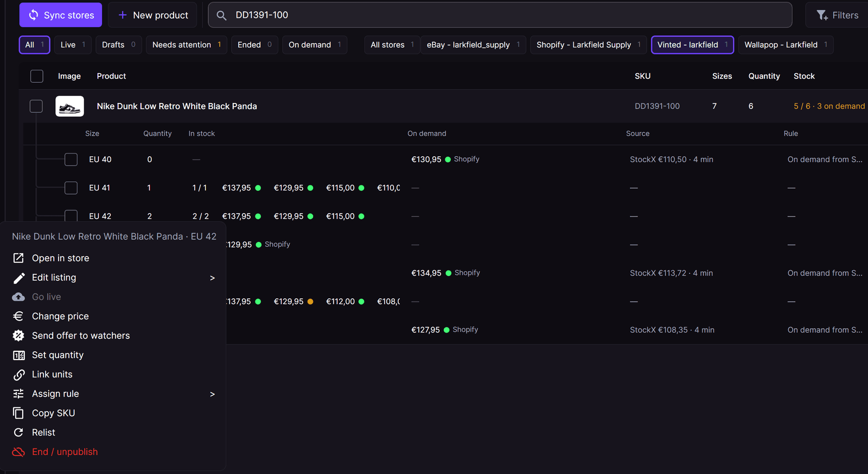Tick the select-all checkbox in header
The height and width of the screenshot is (474, 868).
tap(37, 76)
